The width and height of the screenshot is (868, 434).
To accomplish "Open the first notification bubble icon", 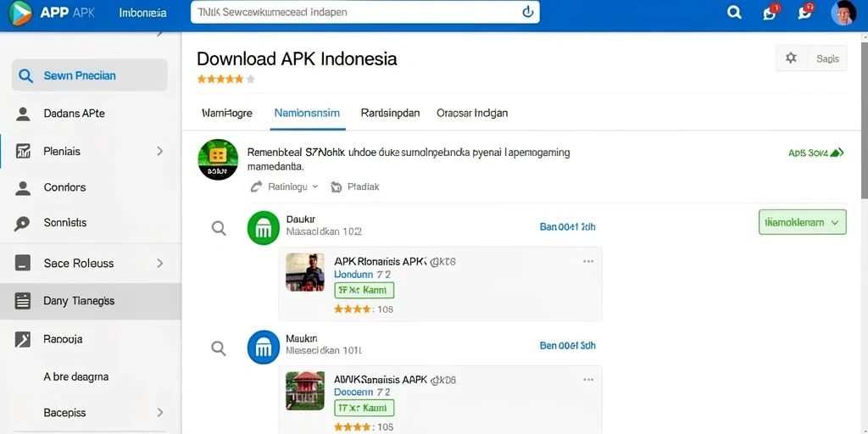I will pyautogui.click(x=770, y=12).
